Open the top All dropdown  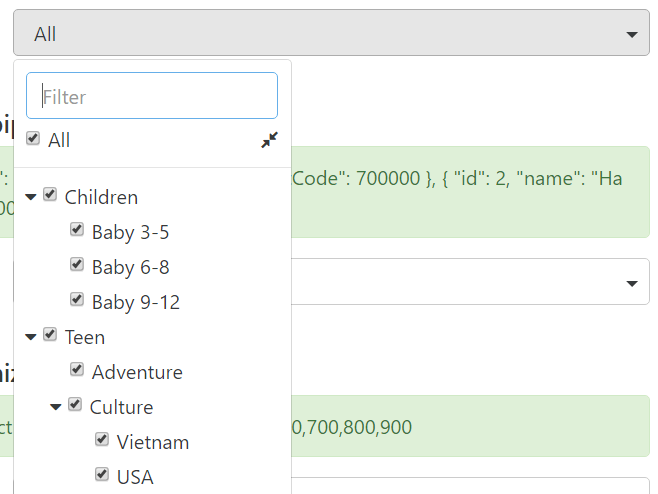332,34
